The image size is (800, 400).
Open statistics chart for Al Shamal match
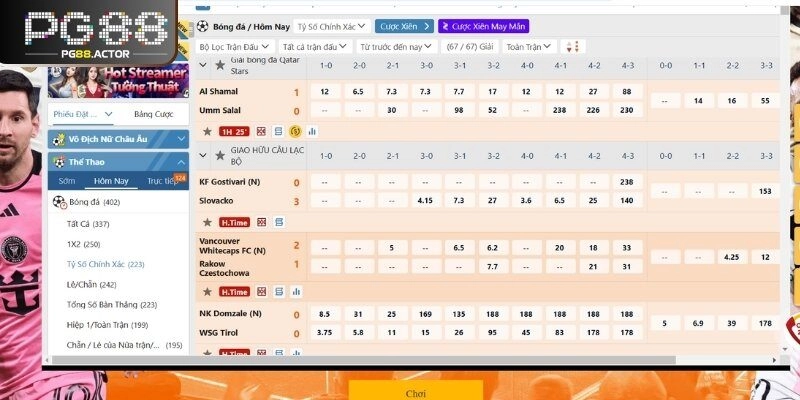(x=312, y=131)
